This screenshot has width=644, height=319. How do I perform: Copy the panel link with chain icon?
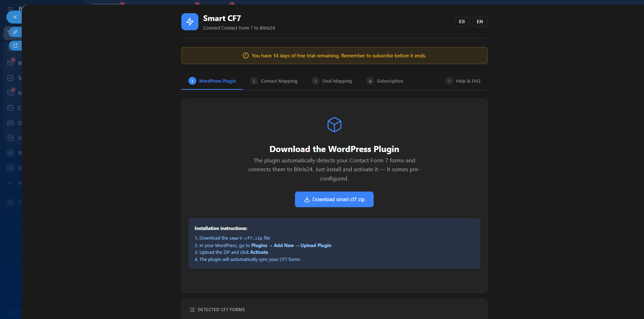(x=15, y=32)
